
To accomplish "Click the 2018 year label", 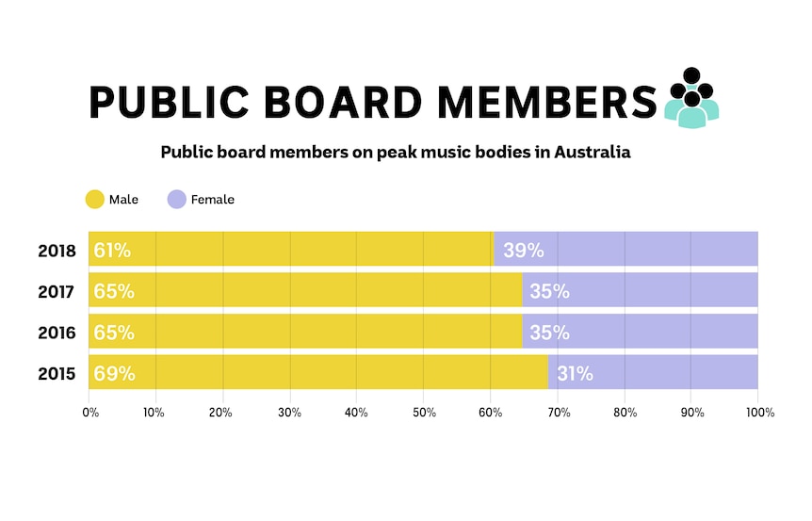I will (57, 251).
